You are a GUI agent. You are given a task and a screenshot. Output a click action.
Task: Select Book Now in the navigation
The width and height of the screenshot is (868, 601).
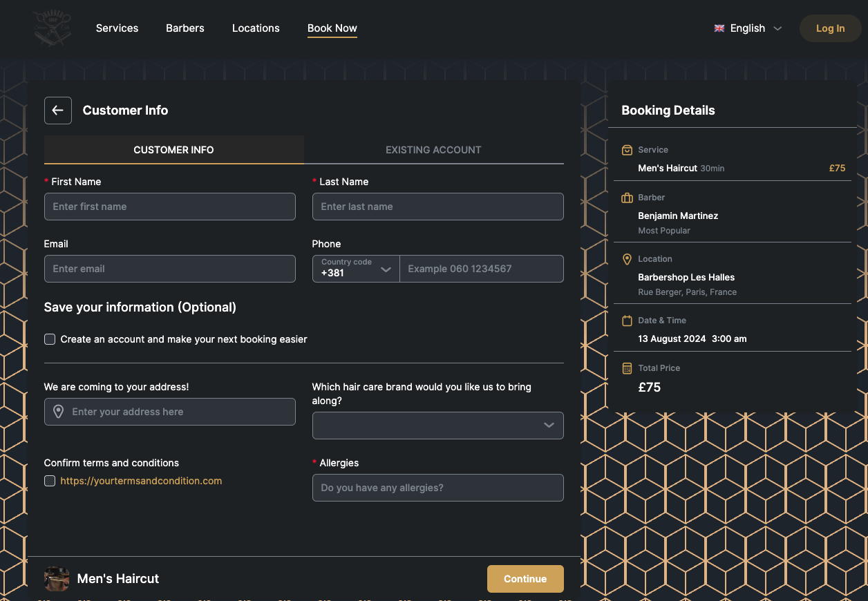[332, 28]
